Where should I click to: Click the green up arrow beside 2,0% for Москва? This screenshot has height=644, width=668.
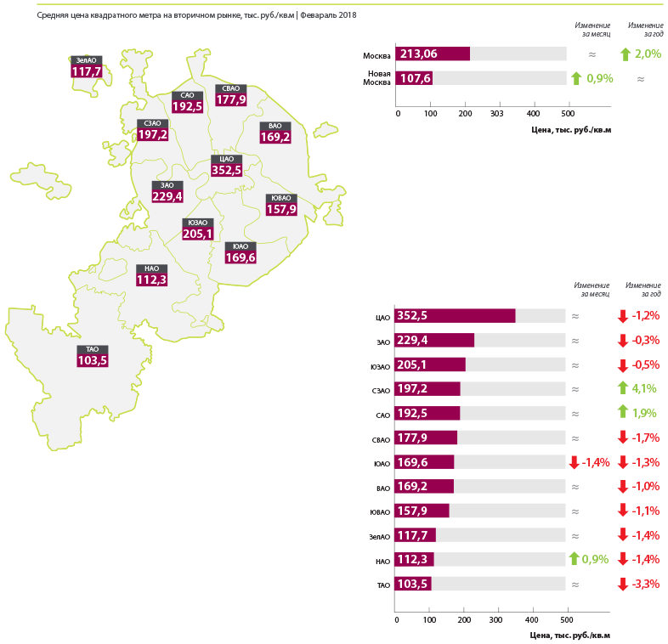tap(625, 54)
